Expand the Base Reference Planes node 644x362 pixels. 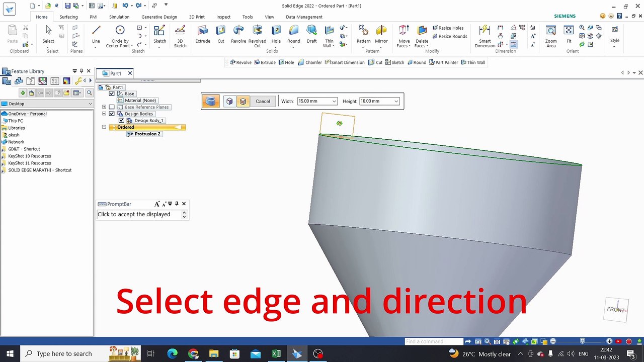click(104, 107)
